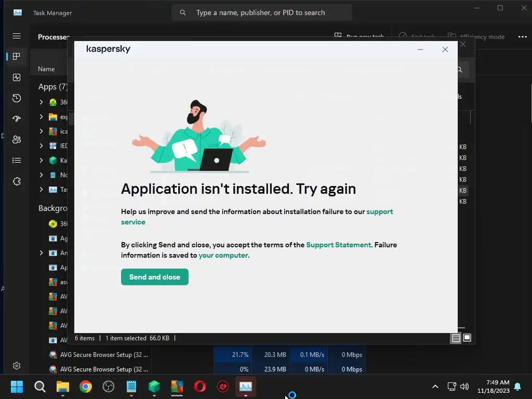Open Windows Start menu

coord(17,387)
